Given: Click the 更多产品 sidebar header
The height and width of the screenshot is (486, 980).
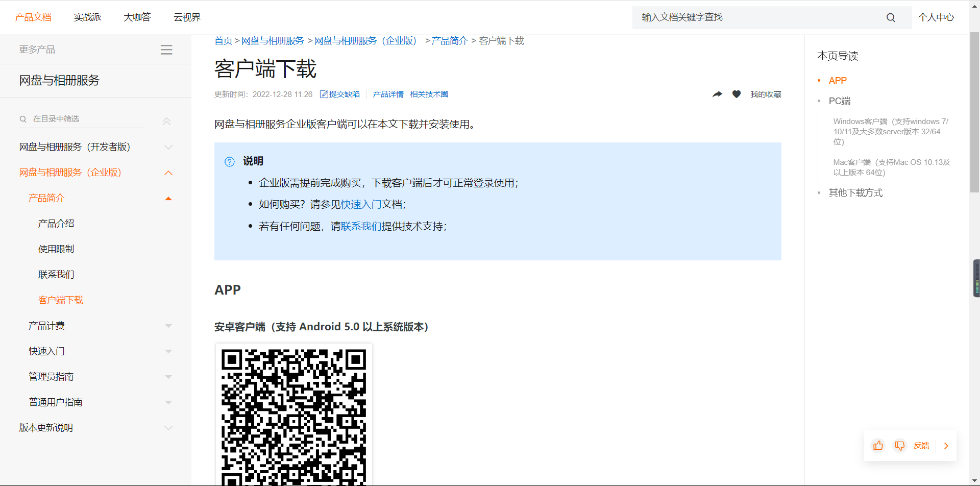Looking at the screenshot, I should click(37, 50).
